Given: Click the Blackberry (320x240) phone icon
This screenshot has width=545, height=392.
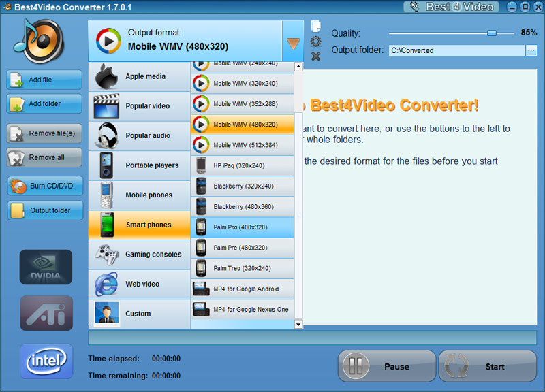Looking at the screenshot, I should 201,186.
